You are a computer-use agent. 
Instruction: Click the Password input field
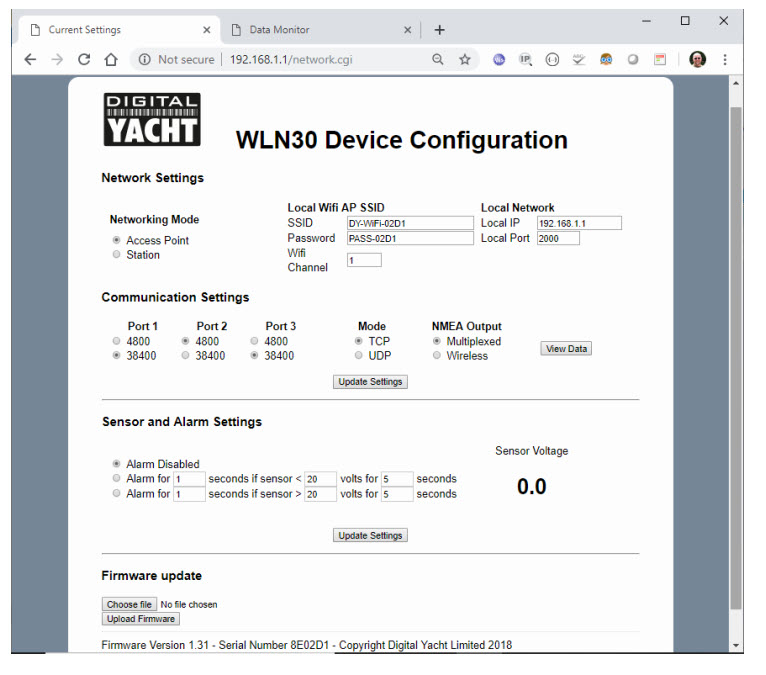pyautogui.click(x=410, y=238)
